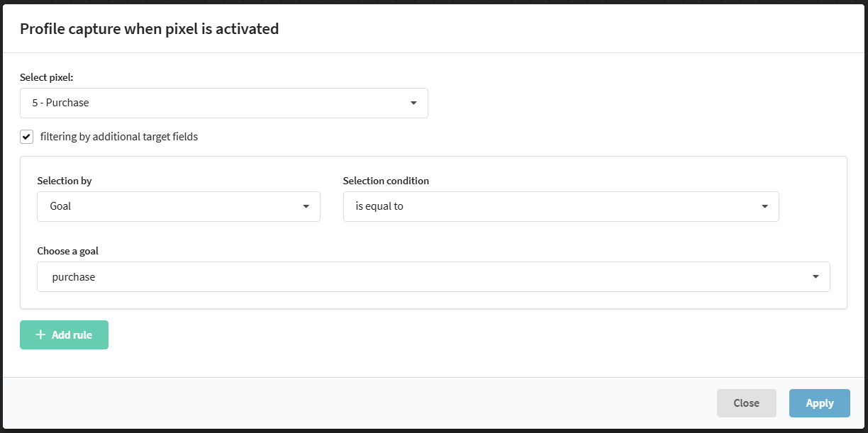Click the caret arrow in the purchase goal field

tap(816, 277)
